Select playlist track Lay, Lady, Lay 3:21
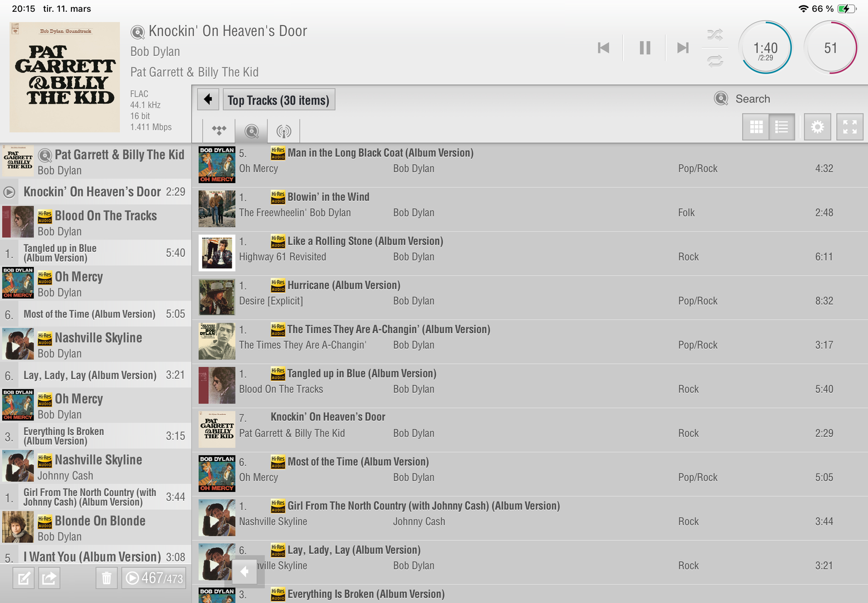 95,375
